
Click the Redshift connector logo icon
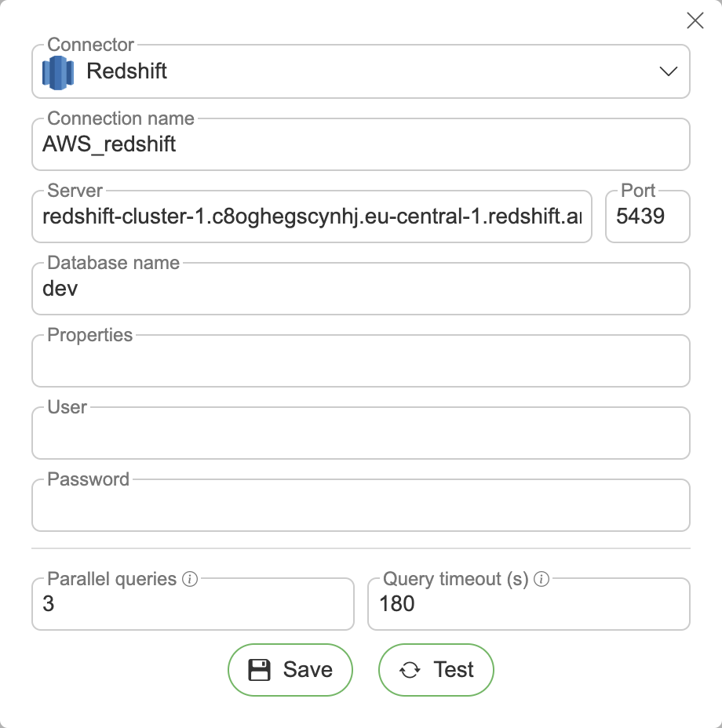coord(57,72)
